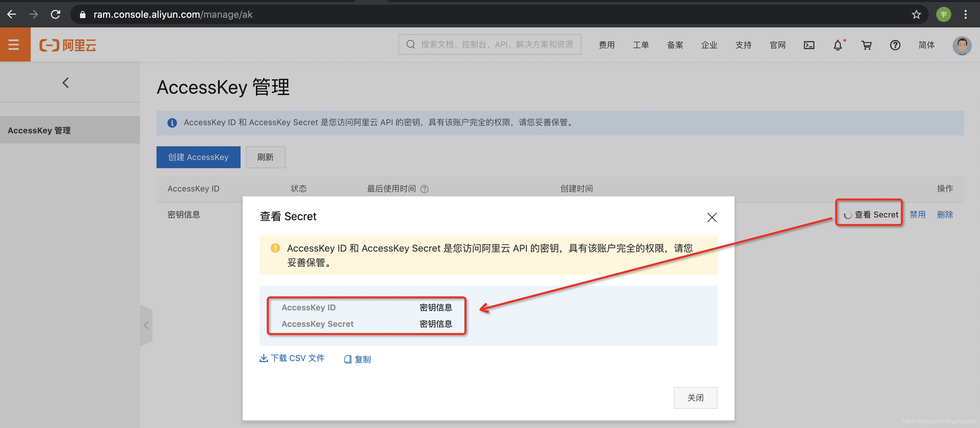Open the 费用 menu in header
The height and width of the screenshot is (428, 980).
click(x=607, y=45)
